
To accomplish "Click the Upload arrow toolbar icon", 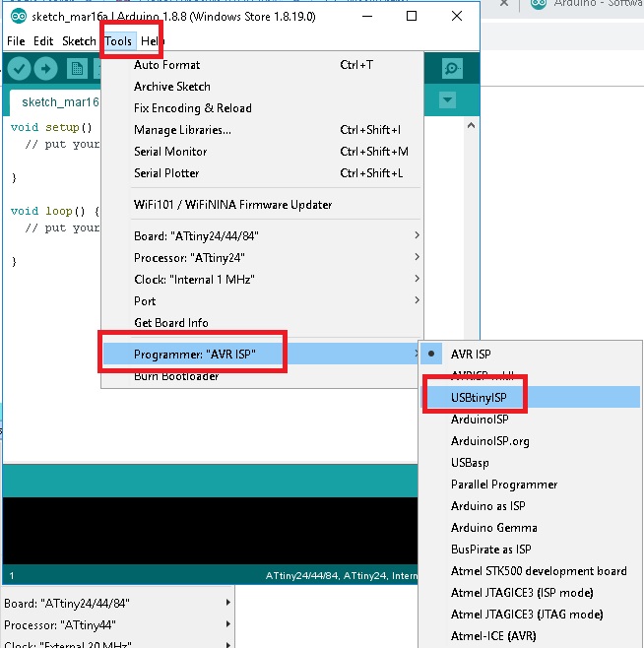I will (x=46, y=69).
